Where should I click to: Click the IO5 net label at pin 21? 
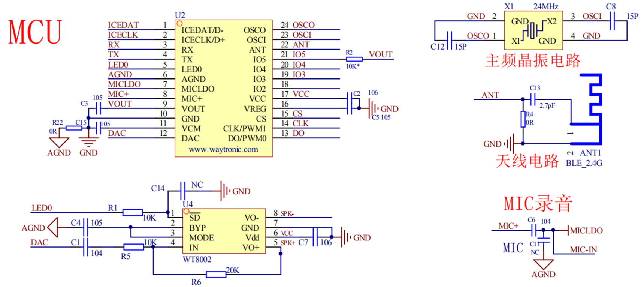[x=299, y=54]
